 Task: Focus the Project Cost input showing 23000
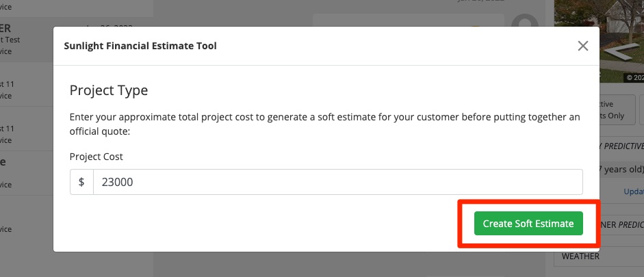(x=337, y=182)
